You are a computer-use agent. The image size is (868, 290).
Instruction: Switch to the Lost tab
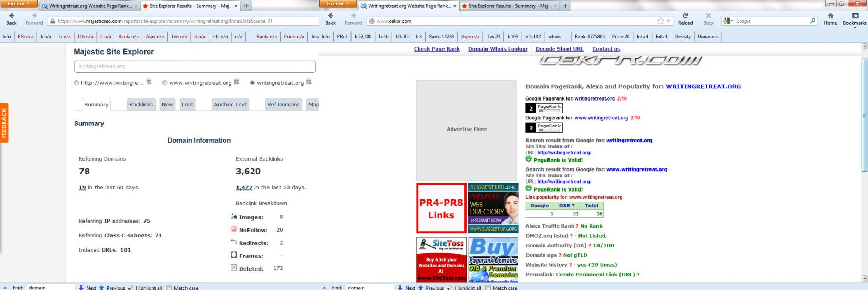(188, 104)
